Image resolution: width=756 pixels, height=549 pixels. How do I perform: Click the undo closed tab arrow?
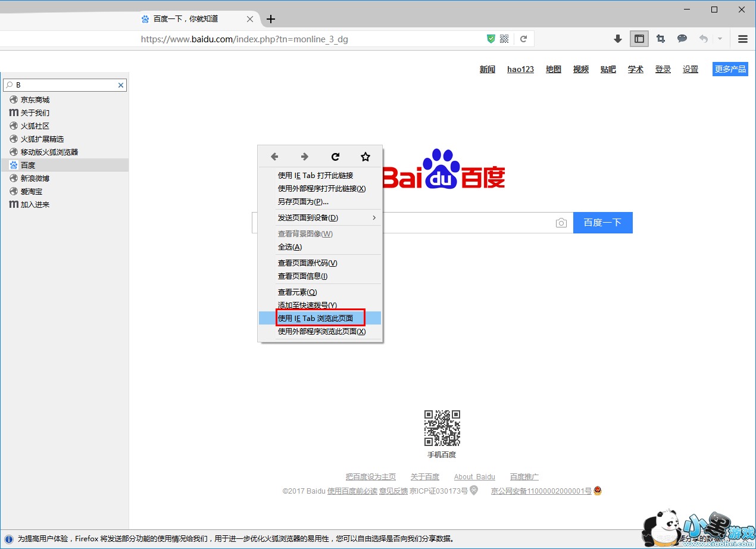(x=704, y=39)
